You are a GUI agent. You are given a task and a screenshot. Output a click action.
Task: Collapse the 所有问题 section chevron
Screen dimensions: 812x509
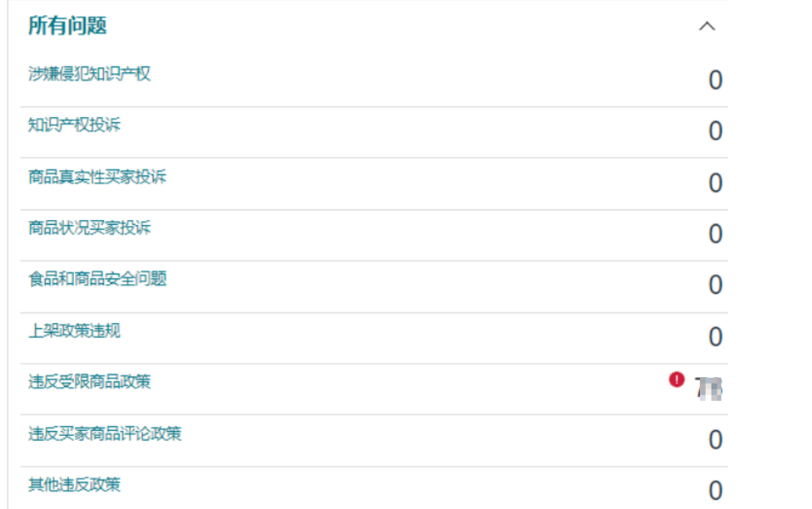point(707,27)
